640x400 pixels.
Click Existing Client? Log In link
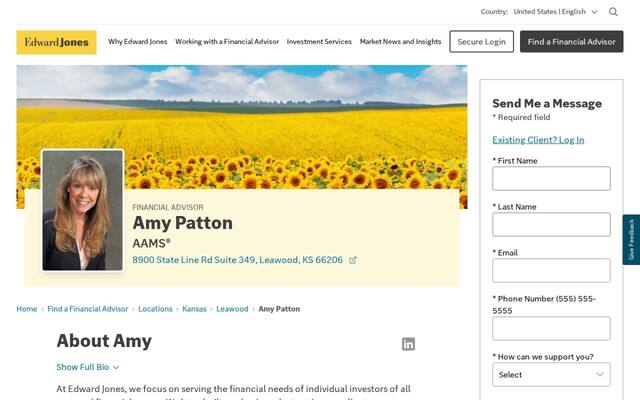point(538,140)
